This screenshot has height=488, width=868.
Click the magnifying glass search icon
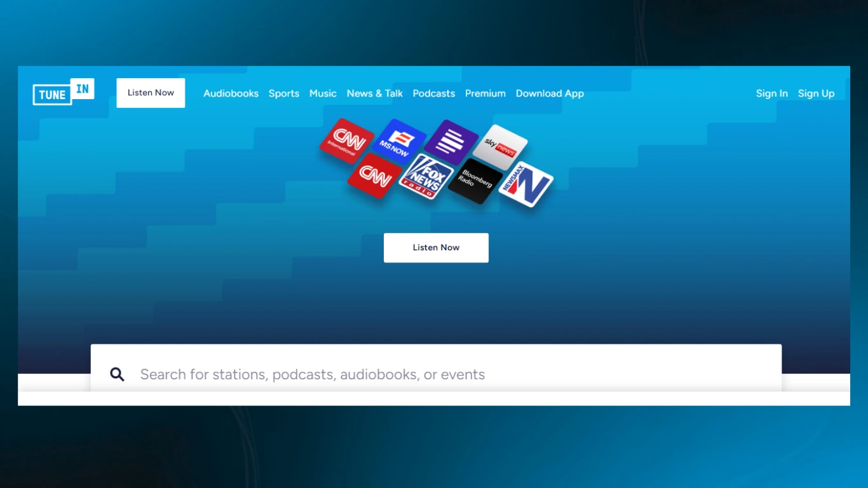tap(117, 374)
